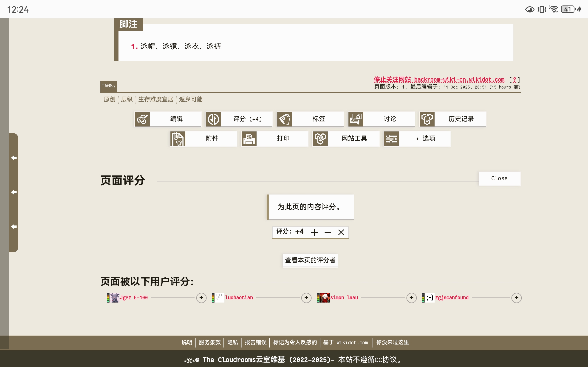Select the 标签 tags icon
The image size is (588, 367).
[285, 119]
